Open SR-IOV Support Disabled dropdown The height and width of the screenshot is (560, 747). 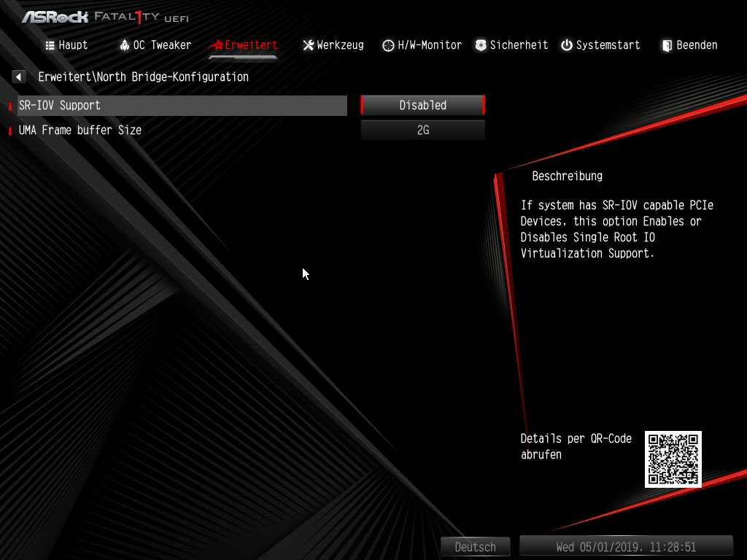tap(423, 105)
